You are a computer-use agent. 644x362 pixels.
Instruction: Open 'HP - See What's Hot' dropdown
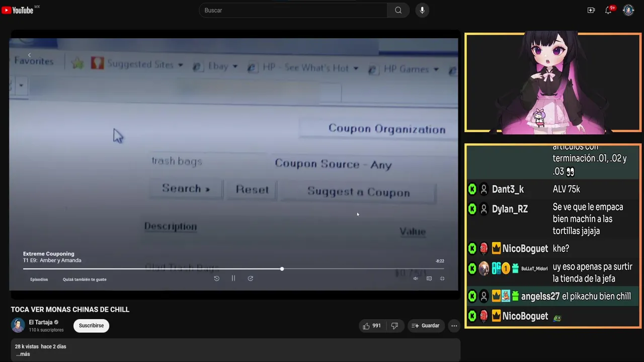pos(304,68)
